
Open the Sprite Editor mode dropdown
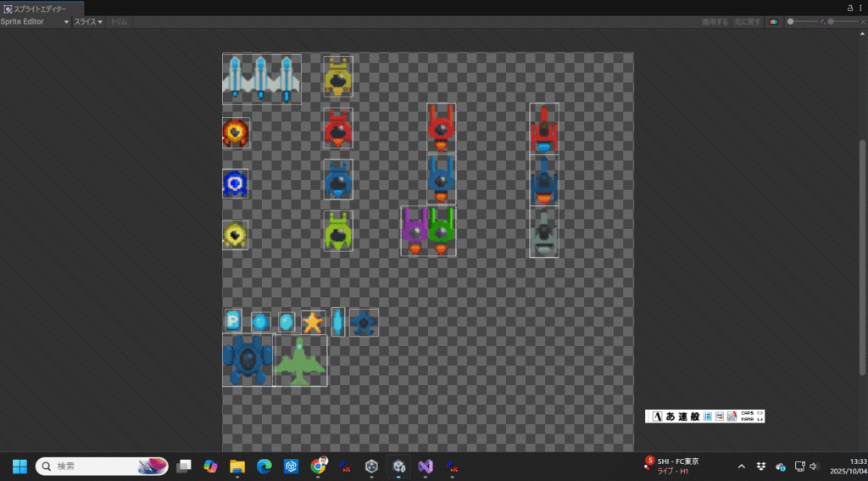[x=35, y=21]
